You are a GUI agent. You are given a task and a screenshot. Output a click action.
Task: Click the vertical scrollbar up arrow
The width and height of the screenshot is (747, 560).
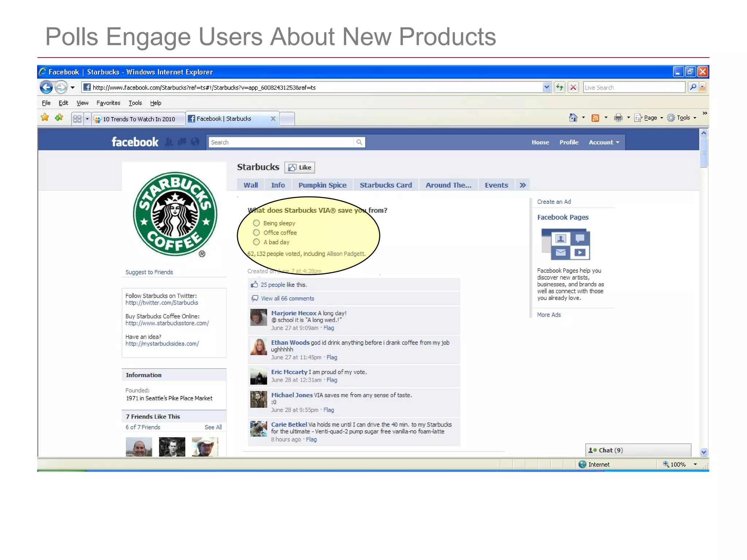click(704, 133)
